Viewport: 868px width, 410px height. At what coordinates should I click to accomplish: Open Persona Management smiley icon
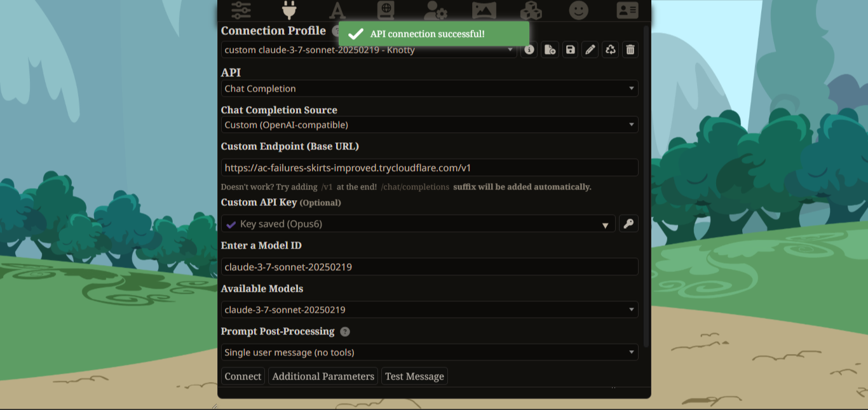[578, 10]
